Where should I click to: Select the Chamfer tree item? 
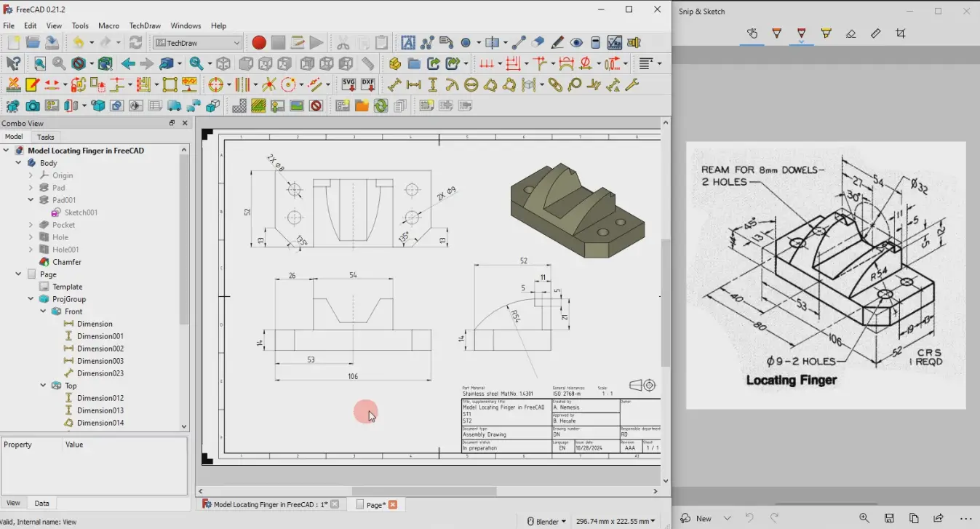(67, 262)
